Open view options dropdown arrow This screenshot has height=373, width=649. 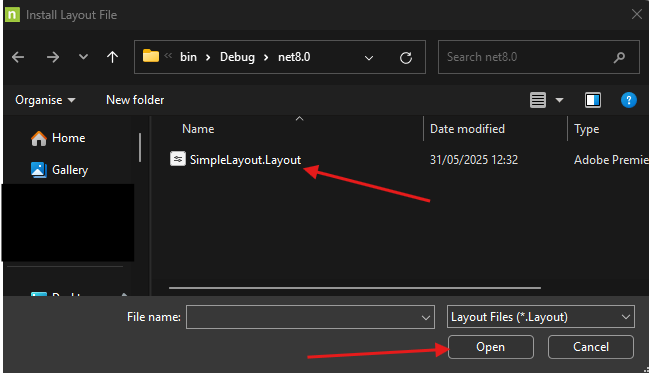coord(559,100)
